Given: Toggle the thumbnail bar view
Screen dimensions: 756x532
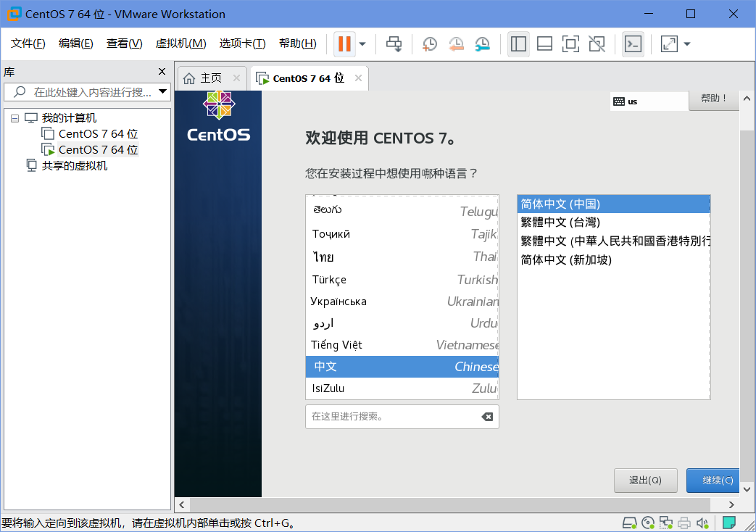Looking at the screenshot, I should click(544, 44).
